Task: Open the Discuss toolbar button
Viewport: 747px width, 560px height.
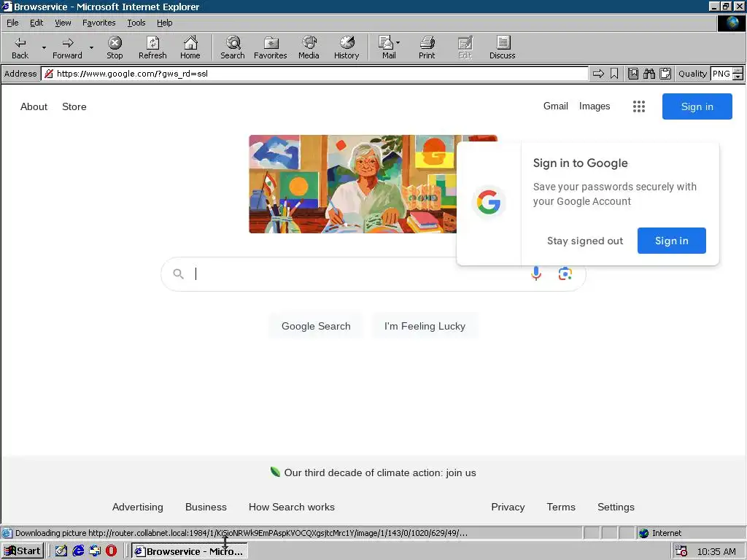Action: [502, 47]
